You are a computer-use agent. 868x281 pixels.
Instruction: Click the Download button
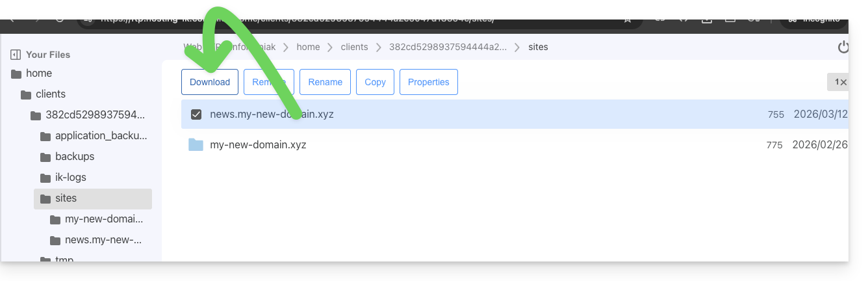tap(210, 82)
